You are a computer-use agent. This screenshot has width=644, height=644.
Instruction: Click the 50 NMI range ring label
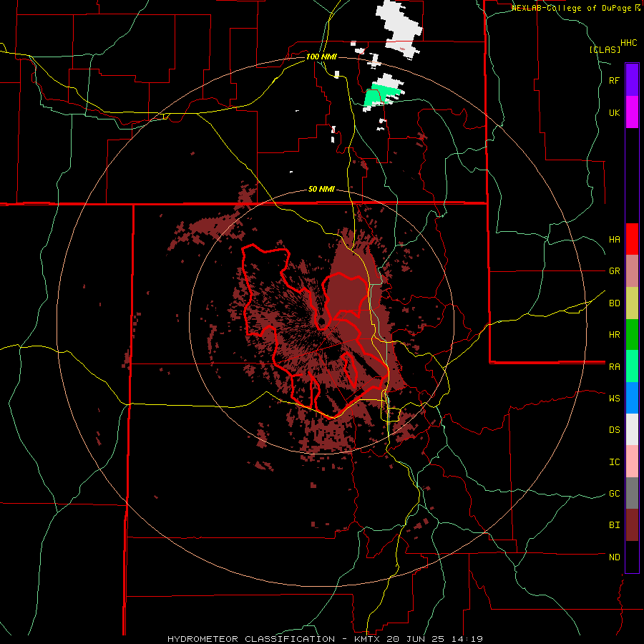coord(321,190)
